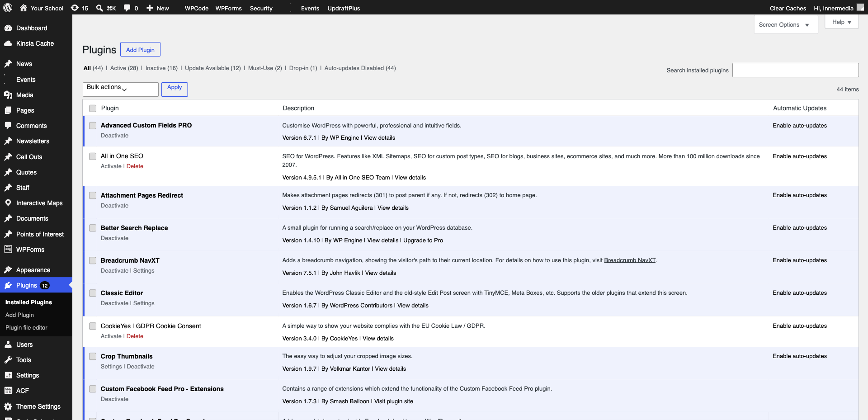
Task: Click the Apply bulk action button
Action: (x=175, y=89)
